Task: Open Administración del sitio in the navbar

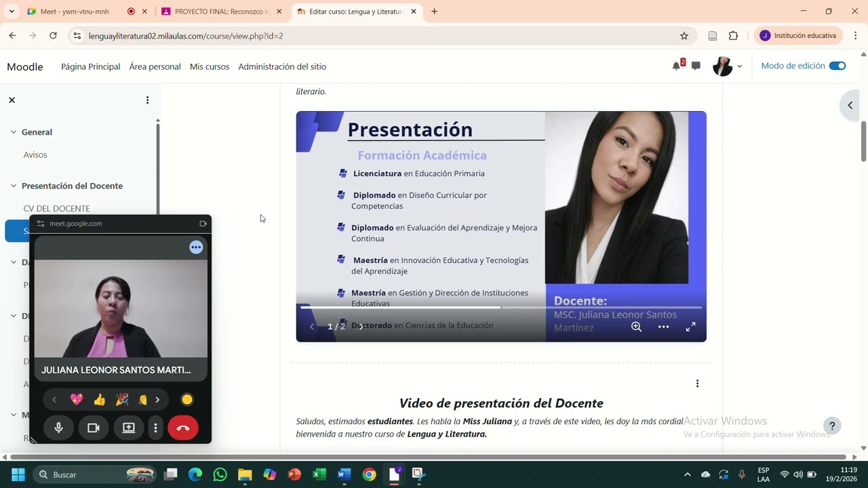Action: tap(282, 66)
